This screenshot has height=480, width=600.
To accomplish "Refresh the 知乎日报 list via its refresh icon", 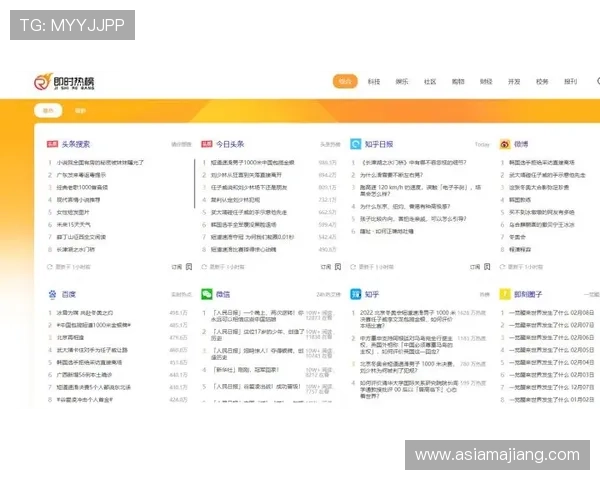I will [353, 267].
